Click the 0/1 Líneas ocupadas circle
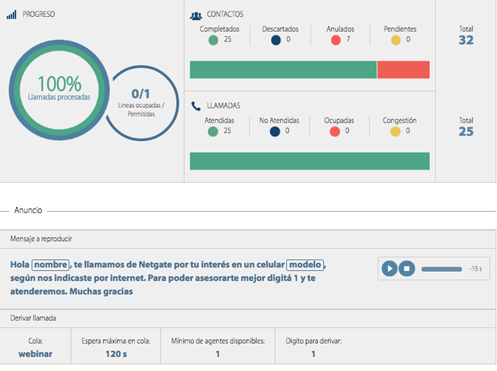The image size is (497, 371). click(x=141, y=103)
